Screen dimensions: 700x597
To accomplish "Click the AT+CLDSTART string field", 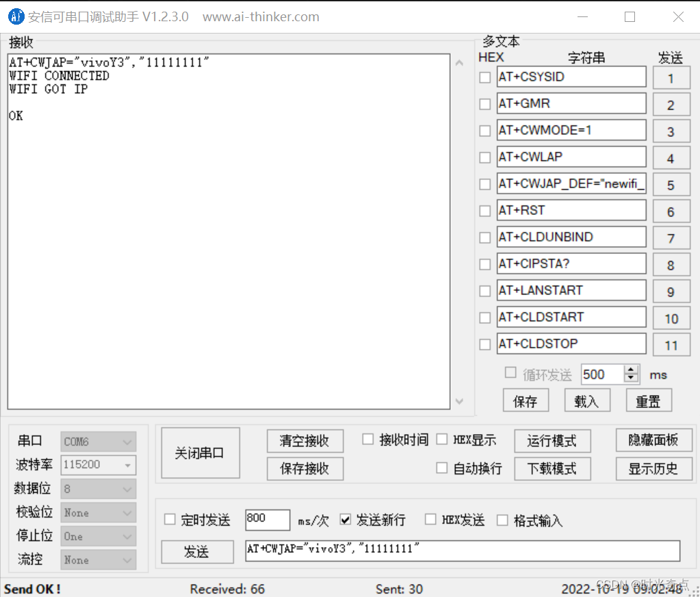I will [571, 317].
